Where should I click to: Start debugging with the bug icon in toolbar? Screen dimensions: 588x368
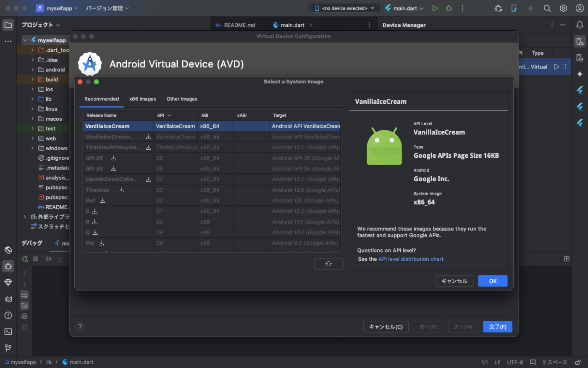449,8
